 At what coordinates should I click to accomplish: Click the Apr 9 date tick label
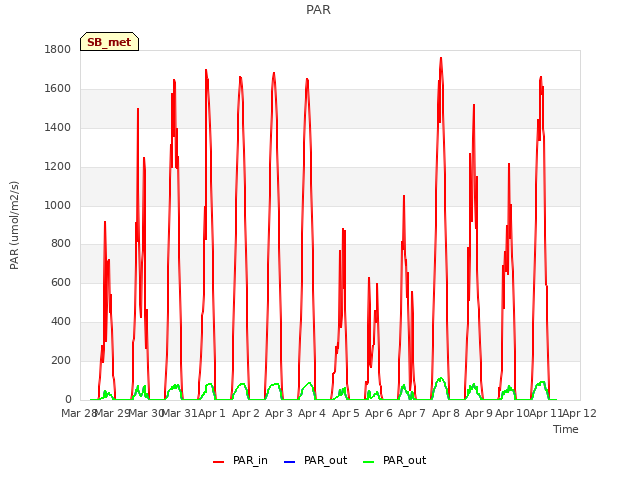[479, 413]
